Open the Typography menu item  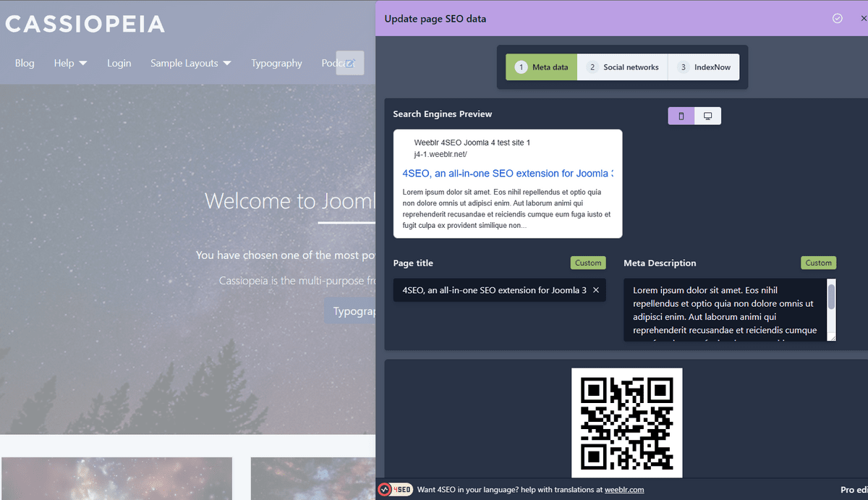[276, 63]
